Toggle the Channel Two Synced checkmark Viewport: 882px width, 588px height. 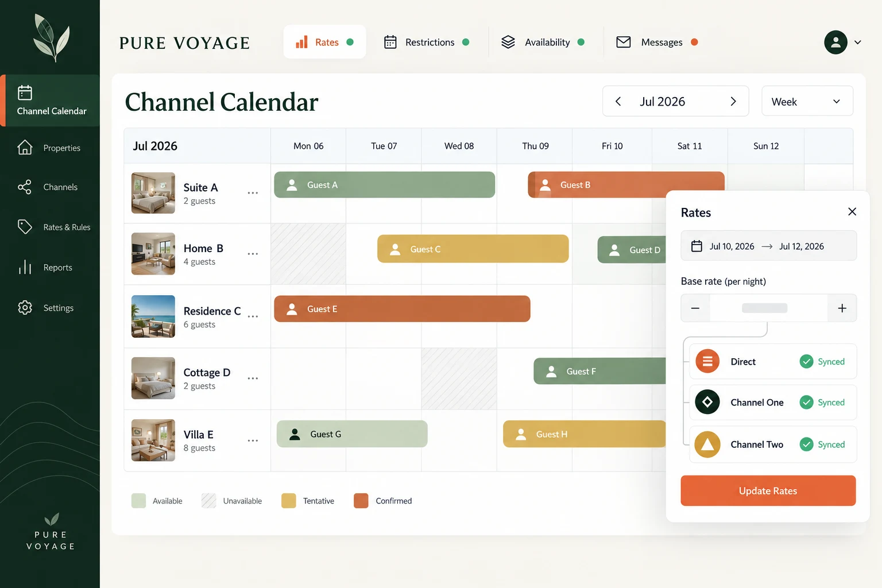tap(807, 444)
